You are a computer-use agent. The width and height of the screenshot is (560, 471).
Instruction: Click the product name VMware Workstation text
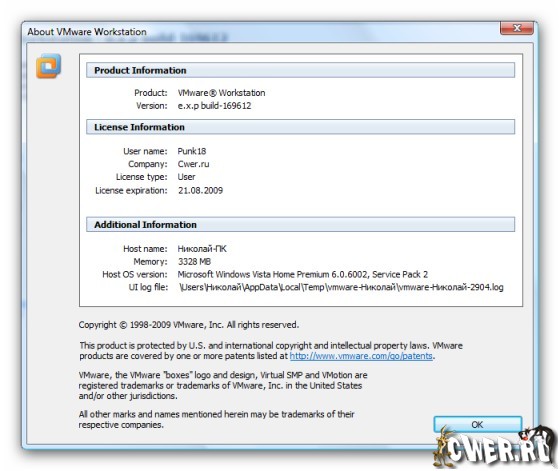(x=221, y=93)
